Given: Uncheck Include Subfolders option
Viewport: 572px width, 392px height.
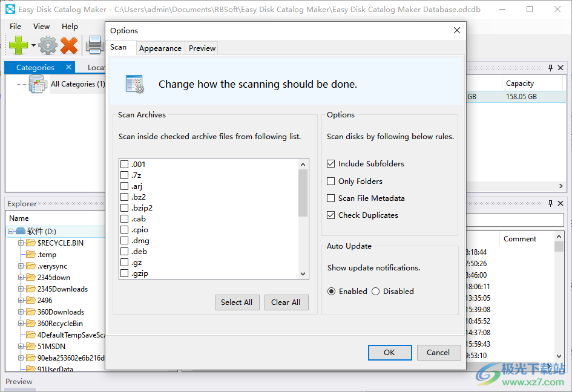Looking at the screenshot, I should tap(331, 164).
